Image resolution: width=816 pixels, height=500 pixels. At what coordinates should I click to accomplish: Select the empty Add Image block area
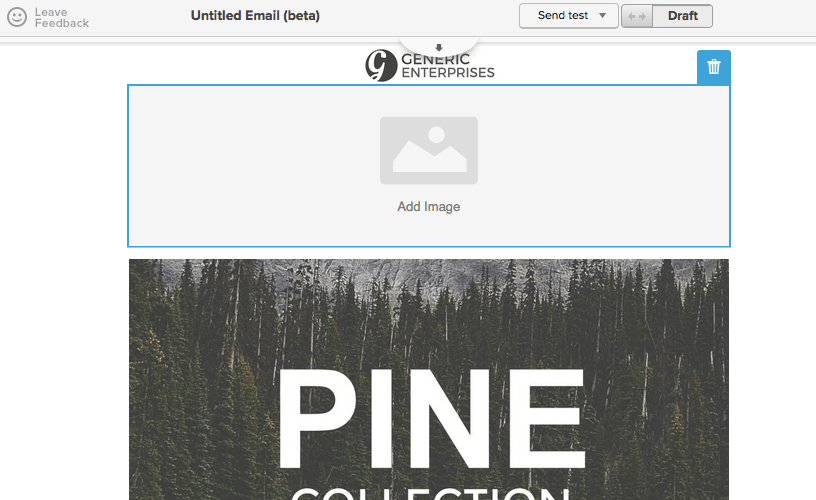pyautogui.click(x=429, y=166)
